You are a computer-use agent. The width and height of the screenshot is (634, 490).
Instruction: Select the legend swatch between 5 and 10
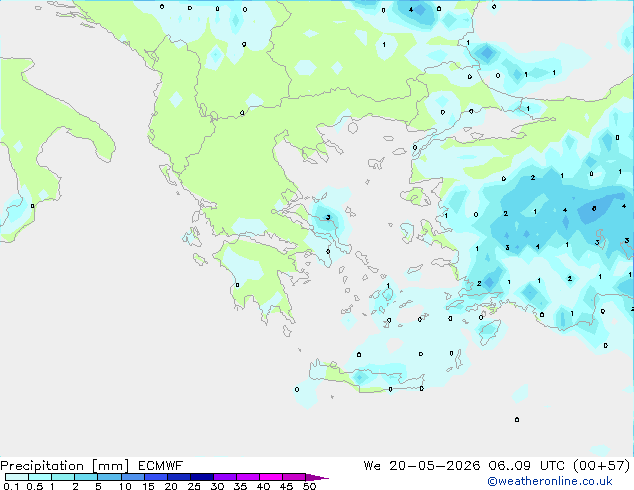click(110, 477)
